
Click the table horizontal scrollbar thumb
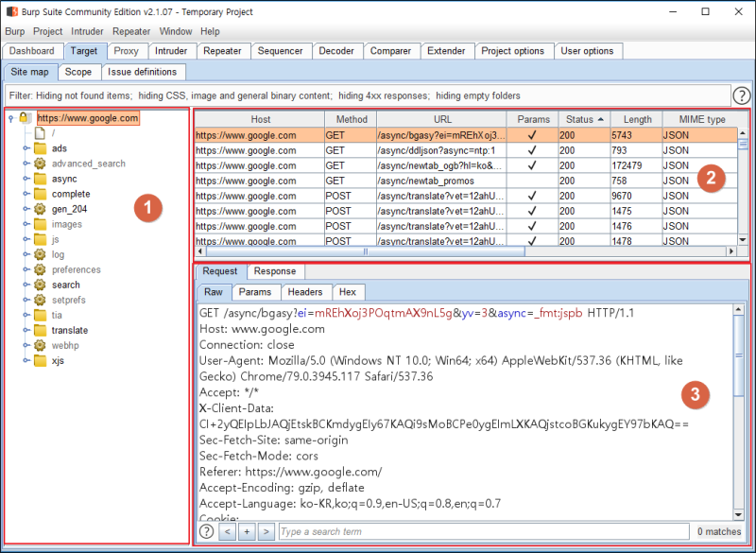tap(365, 251)
